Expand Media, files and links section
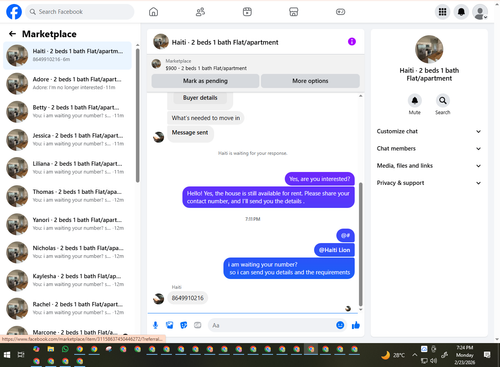 [x=429, y=166]
